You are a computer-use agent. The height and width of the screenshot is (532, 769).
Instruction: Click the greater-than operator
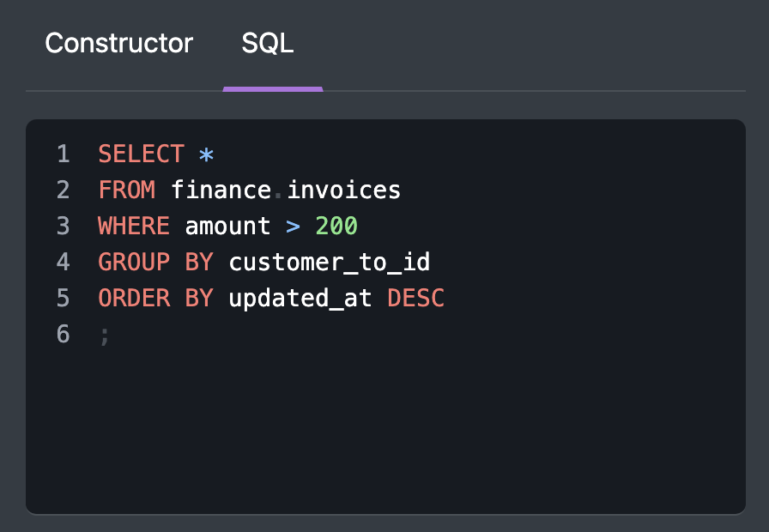tap(293, 227)
